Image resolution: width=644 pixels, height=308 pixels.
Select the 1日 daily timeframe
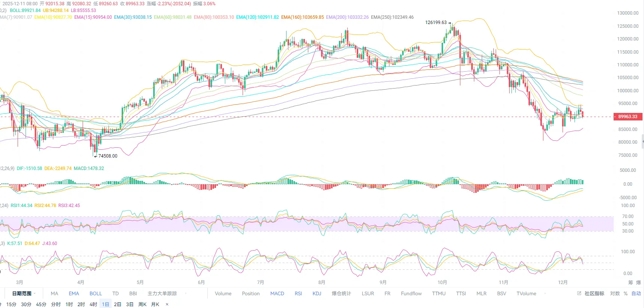[x=106, y=304]
